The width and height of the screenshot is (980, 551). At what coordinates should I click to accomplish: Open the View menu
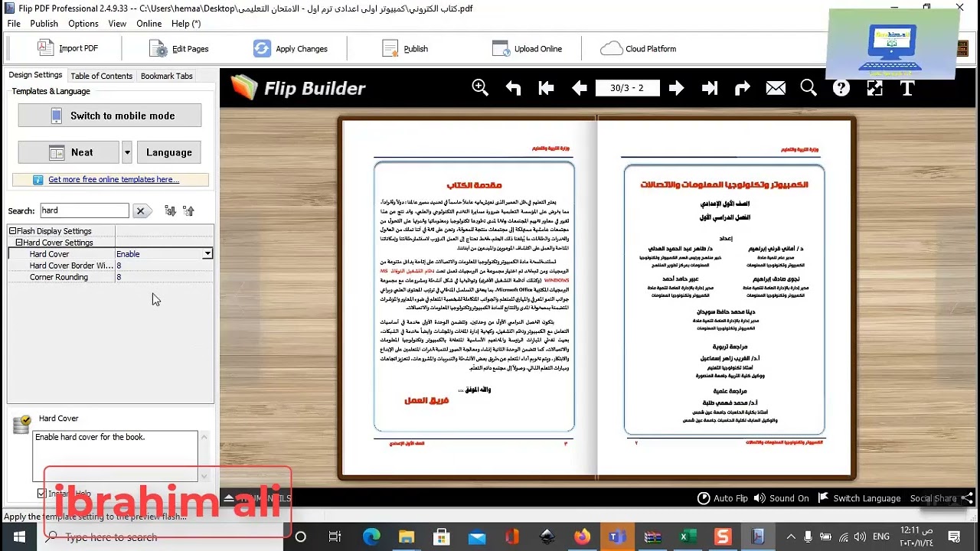(117, 24)
